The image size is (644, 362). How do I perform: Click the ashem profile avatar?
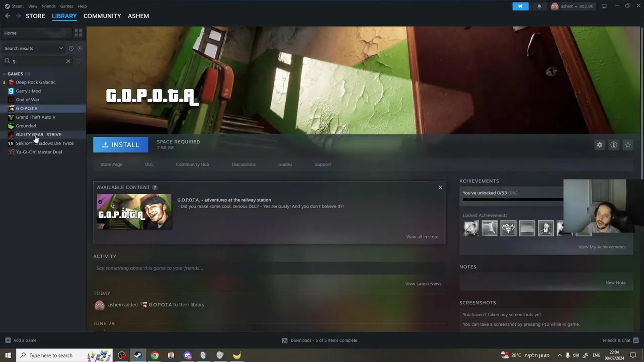(x=555, y=6)
